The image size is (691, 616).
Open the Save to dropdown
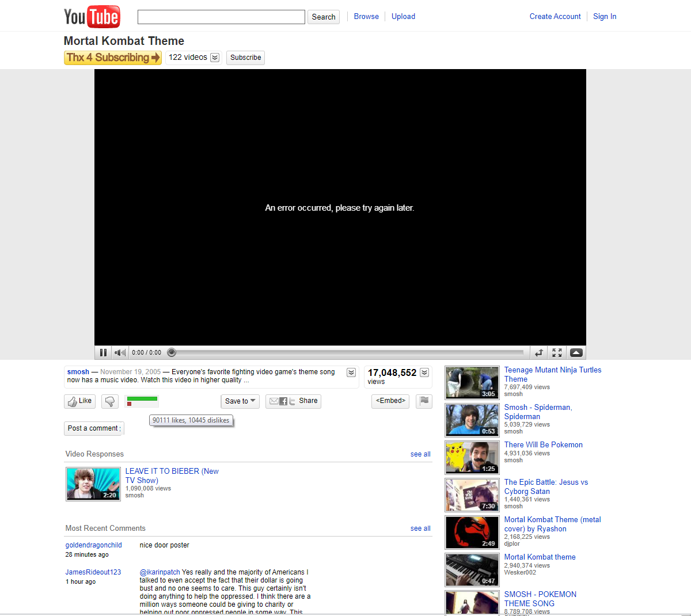click(240, 401)
